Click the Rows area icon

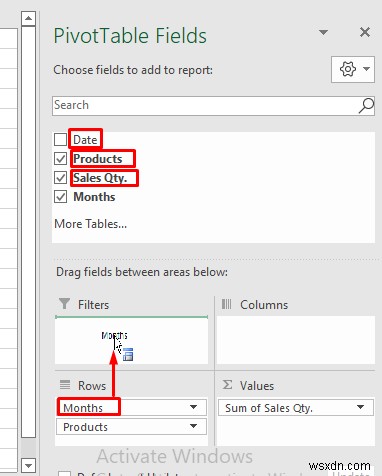coord(65,385)
